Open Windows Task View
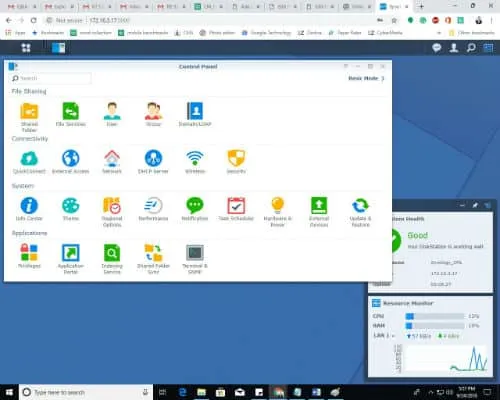 point(162,392)
